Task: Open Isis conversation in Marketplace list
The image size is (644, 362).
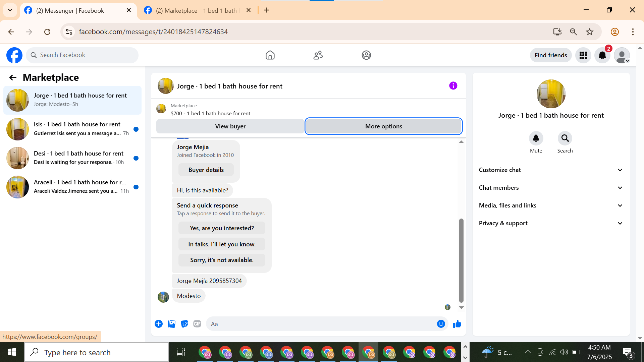Action: (72, 129)
